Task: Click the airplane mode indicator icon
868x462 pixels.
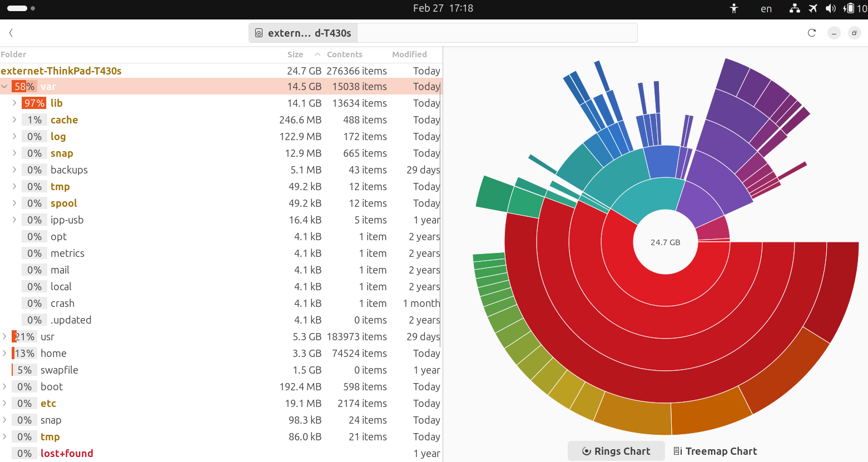Action: (x=813, y=8)
